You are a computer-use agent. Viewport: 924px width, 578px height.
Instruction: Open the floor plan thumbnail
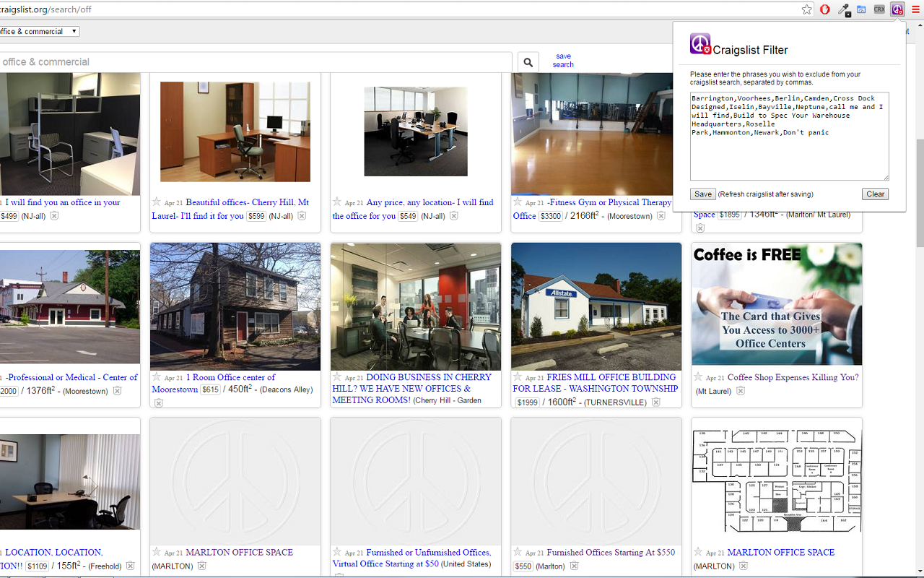(777, 481)
